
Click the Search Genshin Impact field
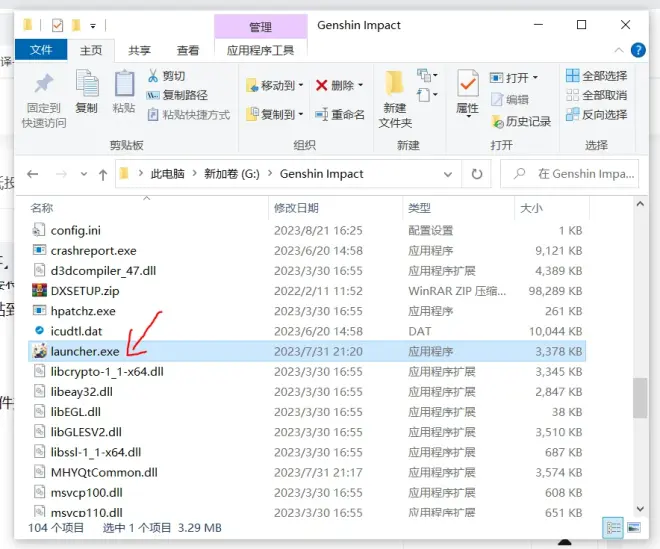(x=570, y=174)
